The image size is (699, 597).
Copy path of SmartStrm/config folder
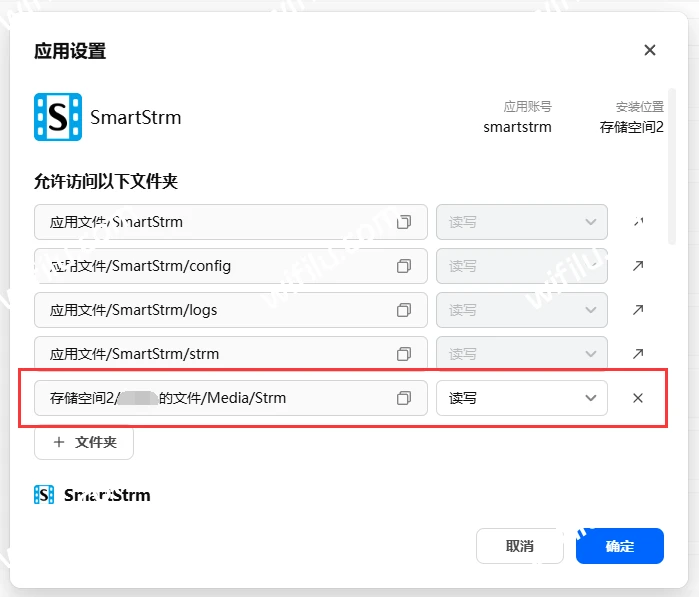[x=404, y=266]
